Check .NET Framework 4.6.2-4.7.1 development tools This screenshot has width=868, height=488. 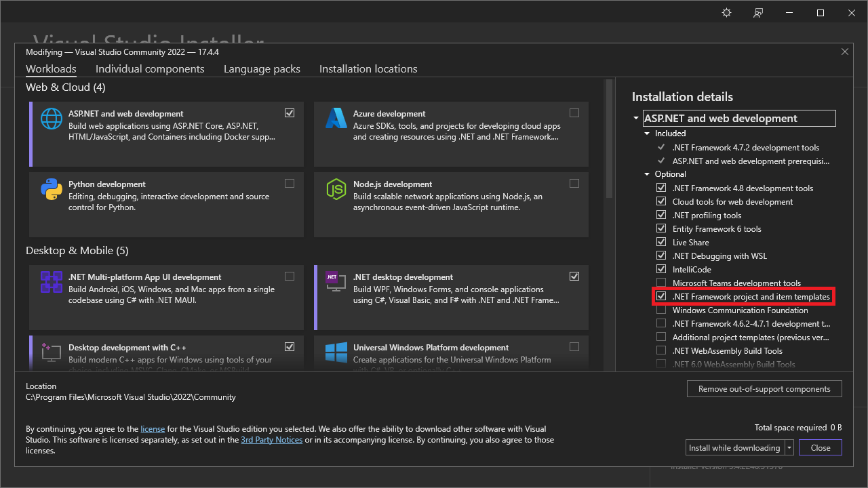pos(661,324)
